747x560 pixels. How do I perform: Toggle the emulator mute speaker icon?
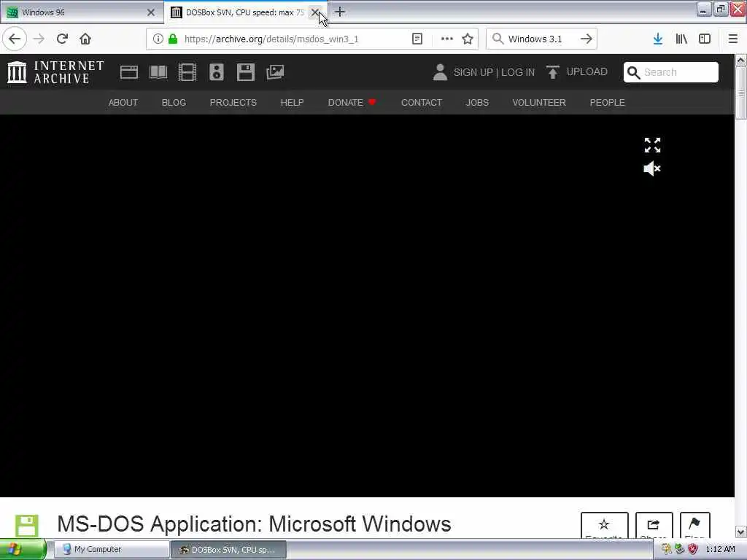(652, 168)
